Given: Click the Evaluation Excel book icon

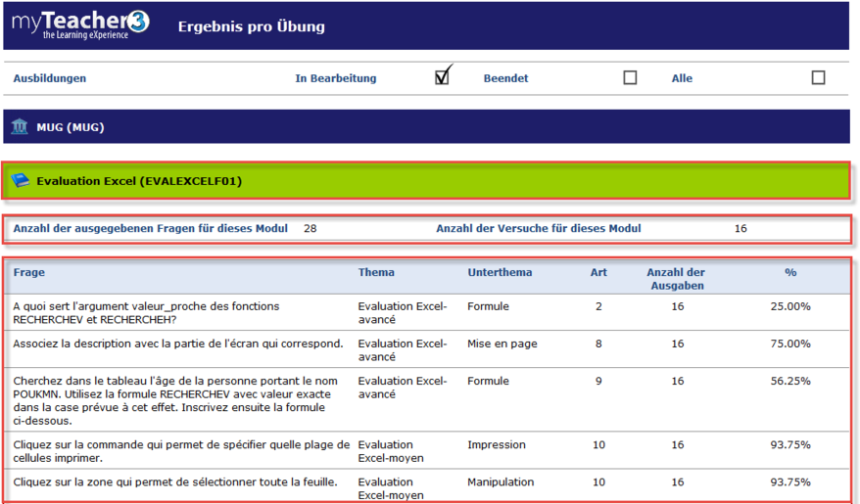Looking at the screenshot, I should click(x=20, y=181).
